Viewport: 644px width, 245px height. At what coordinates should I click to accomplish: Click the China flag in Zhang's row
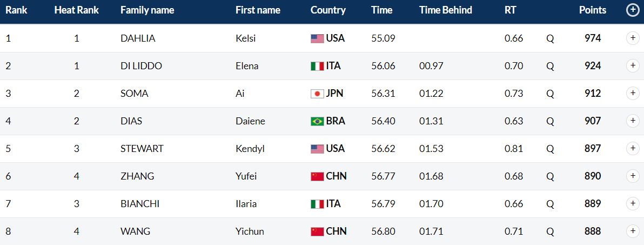pos(317,176)
